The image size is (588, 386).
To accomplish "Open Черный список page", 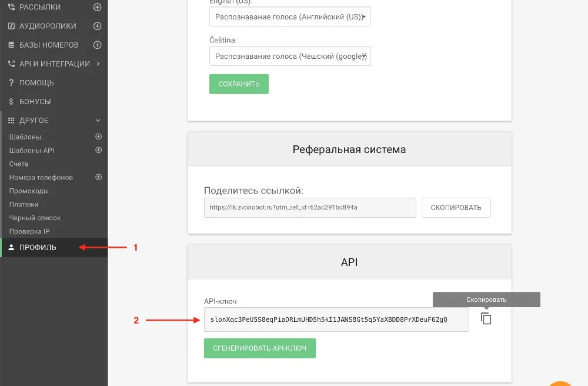I will pyautogui.click(x=35, y=218).
